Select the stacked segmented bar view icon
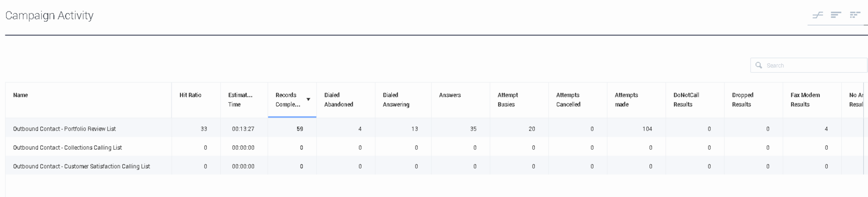868x197 pixels. pos(855,15)
